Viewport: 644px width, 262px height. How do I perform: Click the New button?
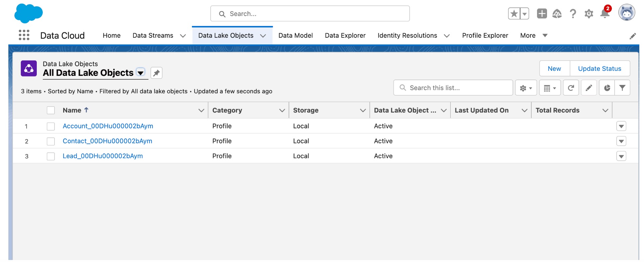pyautogui.click(x=554, y=69)
